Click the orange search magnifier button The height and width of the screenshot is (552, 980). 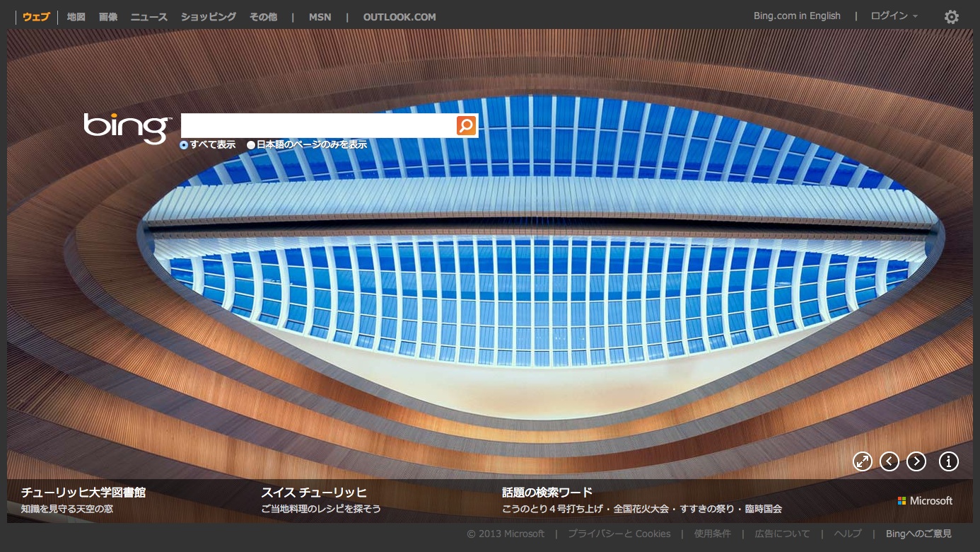(466, 126)
